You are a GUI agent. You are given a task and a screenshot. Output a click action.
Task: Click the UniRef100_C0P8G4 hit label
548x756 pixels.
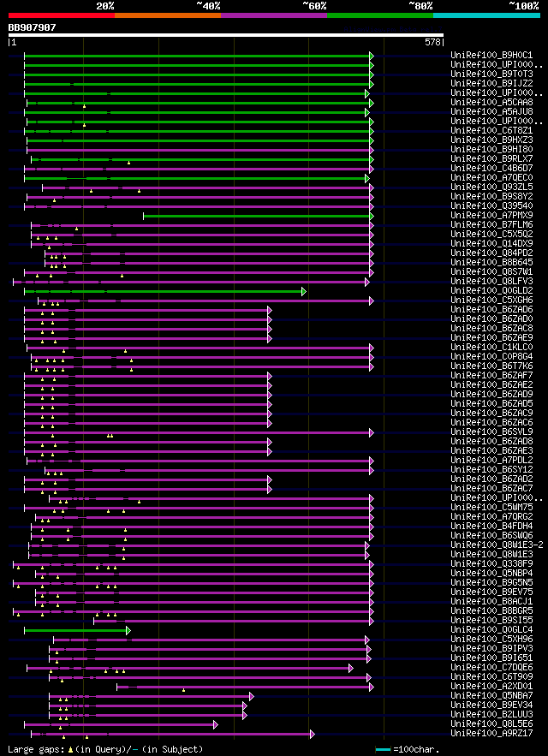pyautogui.click(x=491, y=356)
